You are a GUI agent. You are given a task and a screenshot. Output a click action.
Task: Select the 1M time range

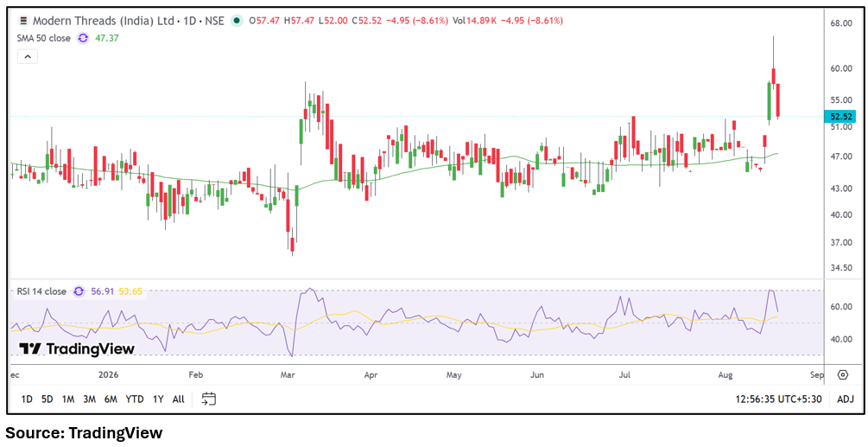click(68, 399)
